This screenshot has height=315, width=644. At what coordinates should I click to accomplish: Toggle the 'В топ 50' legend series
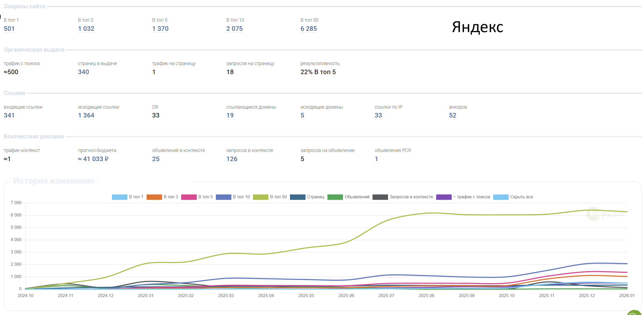click(x=270, y=197)
